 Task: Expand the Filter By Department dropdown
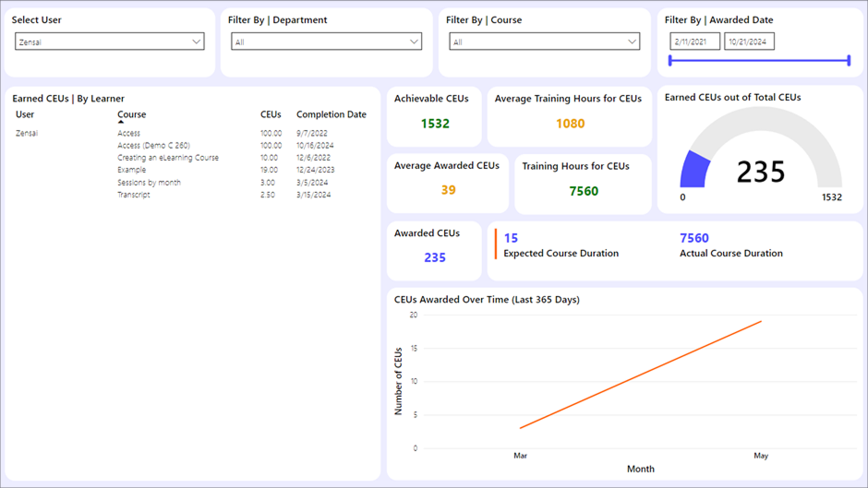[326, 42]
